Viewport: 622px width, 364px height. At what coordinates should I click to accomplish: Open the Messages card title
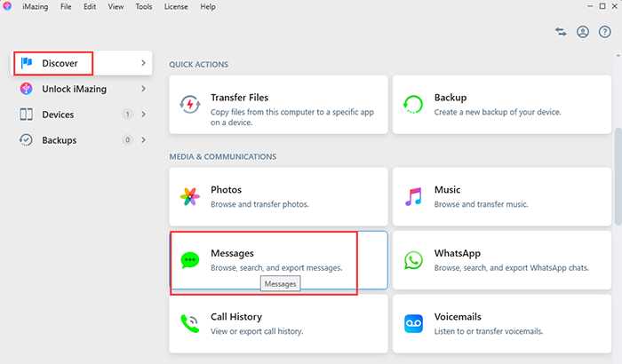(x=232, y=253)
